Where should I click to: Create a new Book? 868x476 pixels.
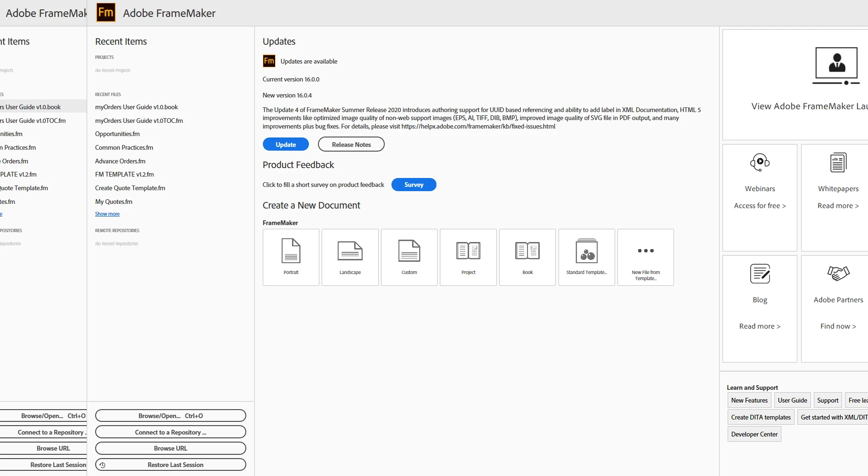point(527,257)
